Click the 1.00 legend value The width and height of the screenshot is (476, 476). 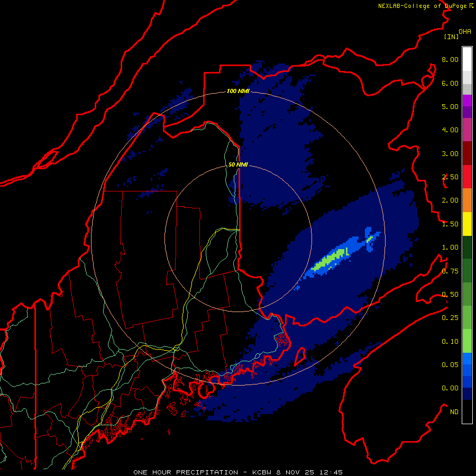(x=450, y=248)
